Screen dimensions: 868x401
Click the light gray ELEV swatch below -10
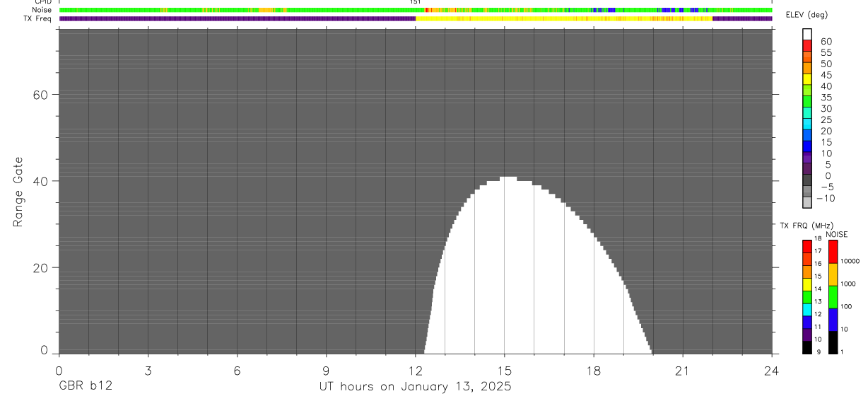(x=807, y=202)
